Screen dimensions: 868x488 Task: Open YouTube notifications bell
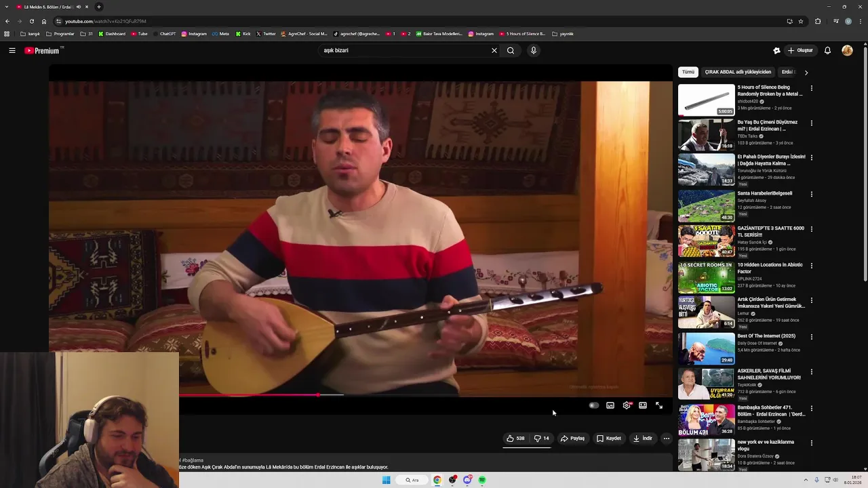click(x=827, y=50)
